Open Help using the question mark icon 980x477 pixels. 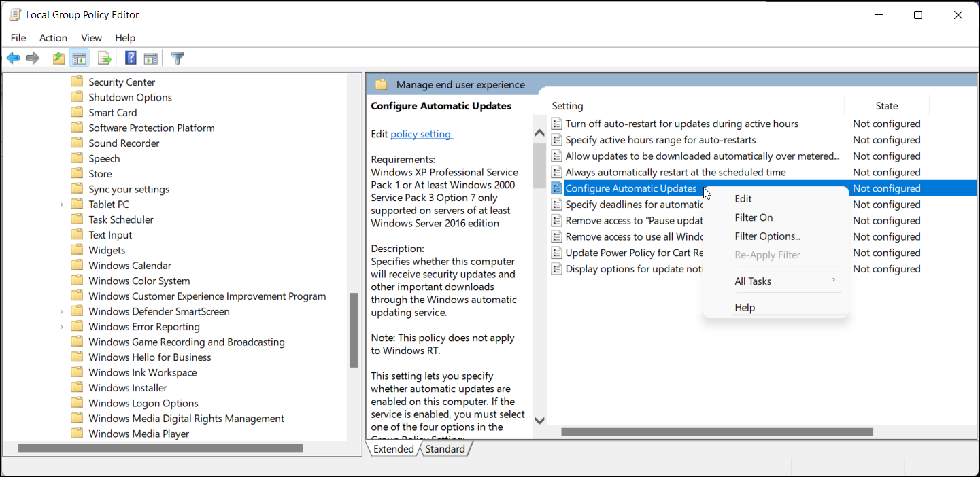(130, 58)
